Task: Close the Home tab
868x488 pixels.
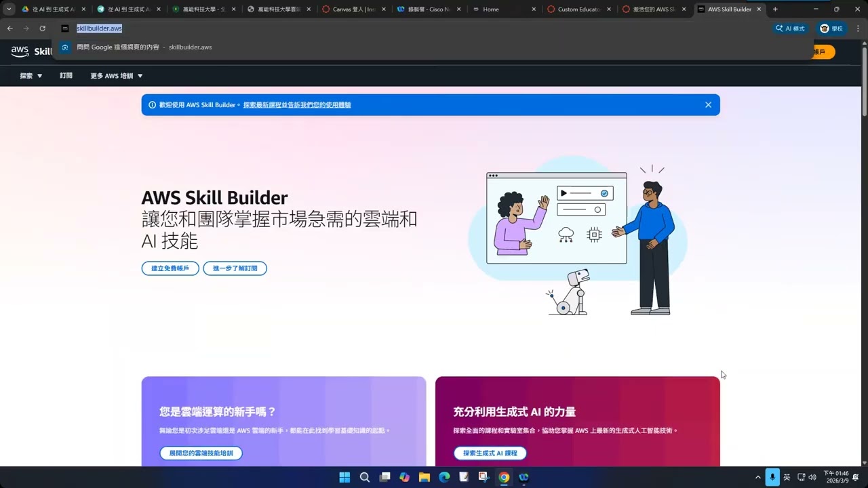Action: (x=534, y=9)
